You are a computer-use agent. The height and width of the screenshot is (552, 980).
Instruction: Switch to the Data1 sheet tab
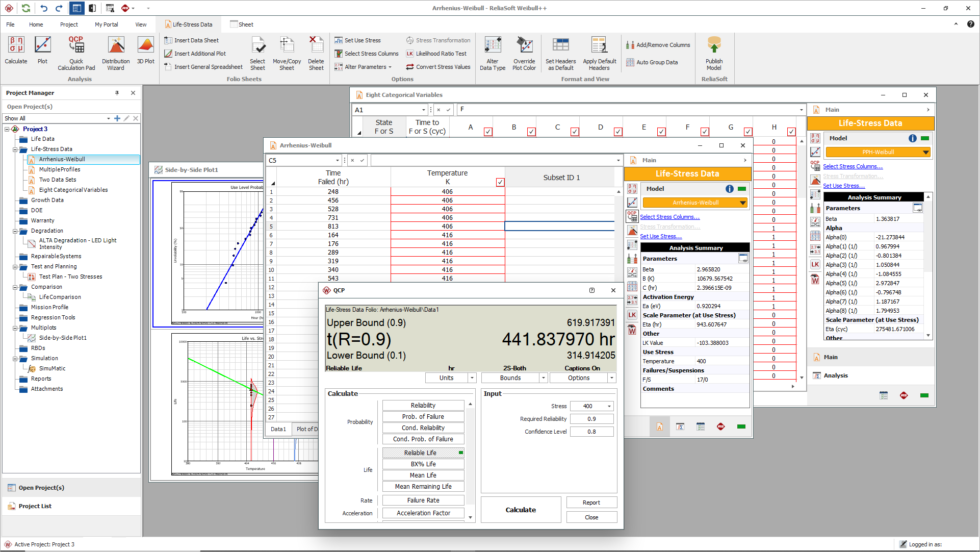[x=278, y=429]
